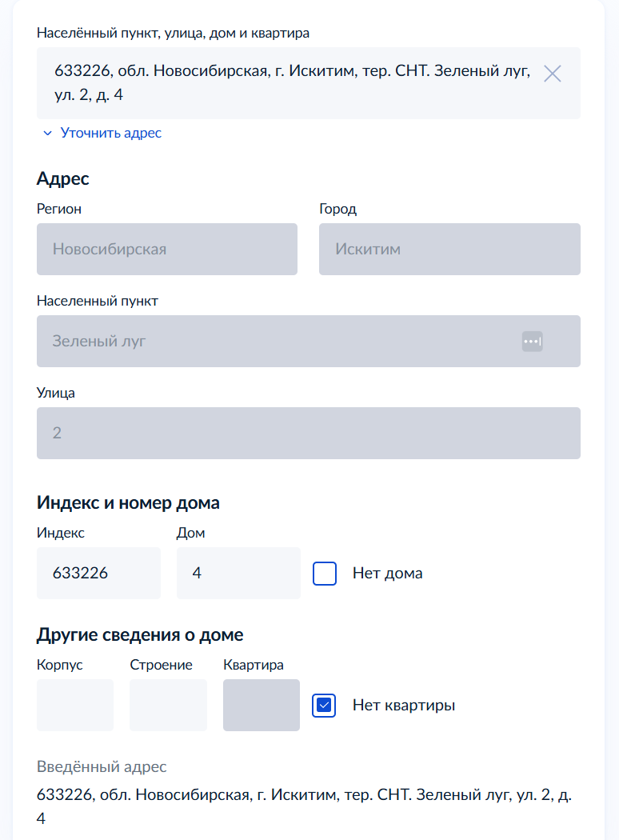619x840 pixels.
Task: Click the Нет дома label text
Action: point(387,574)
